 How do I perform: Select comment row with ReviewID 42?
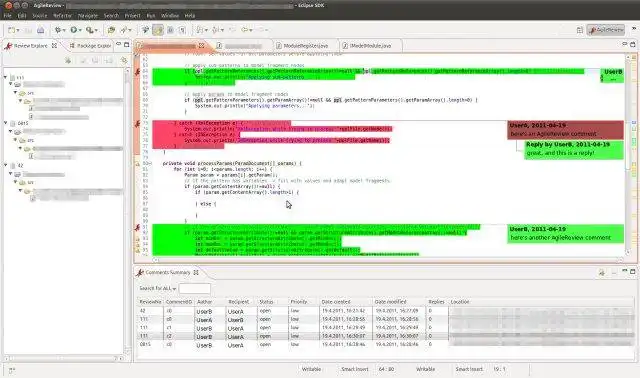pyautogui.click(x=385, y=311)
